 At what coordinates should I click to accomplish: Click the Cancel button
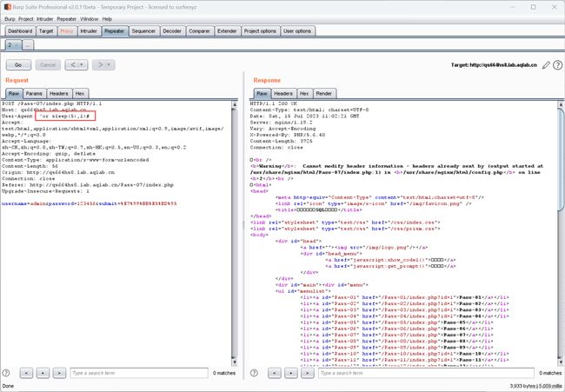(x=48, y=65)
